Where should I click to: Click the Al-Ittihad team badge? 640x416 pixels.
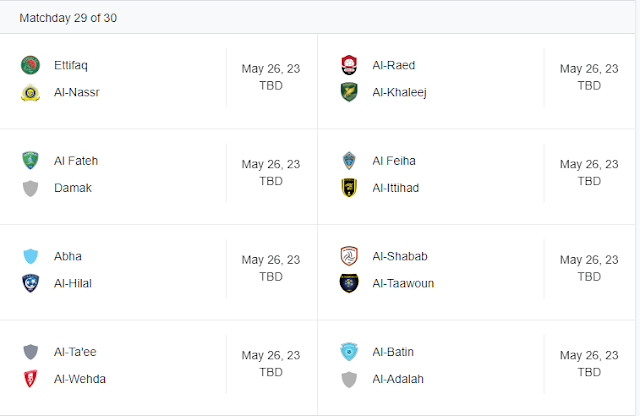[x=349, y=188]
